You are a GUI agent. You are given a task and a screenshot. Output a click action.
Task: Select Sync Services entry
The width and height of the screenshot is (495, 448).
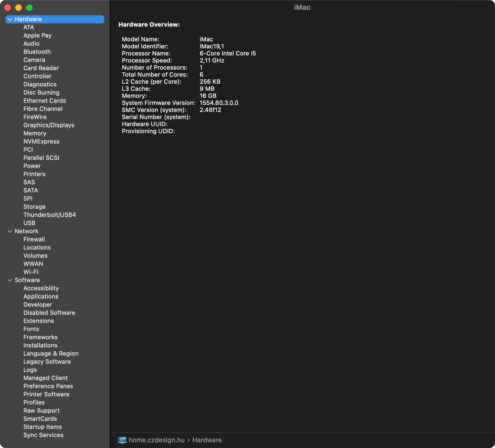pos(43,435)
